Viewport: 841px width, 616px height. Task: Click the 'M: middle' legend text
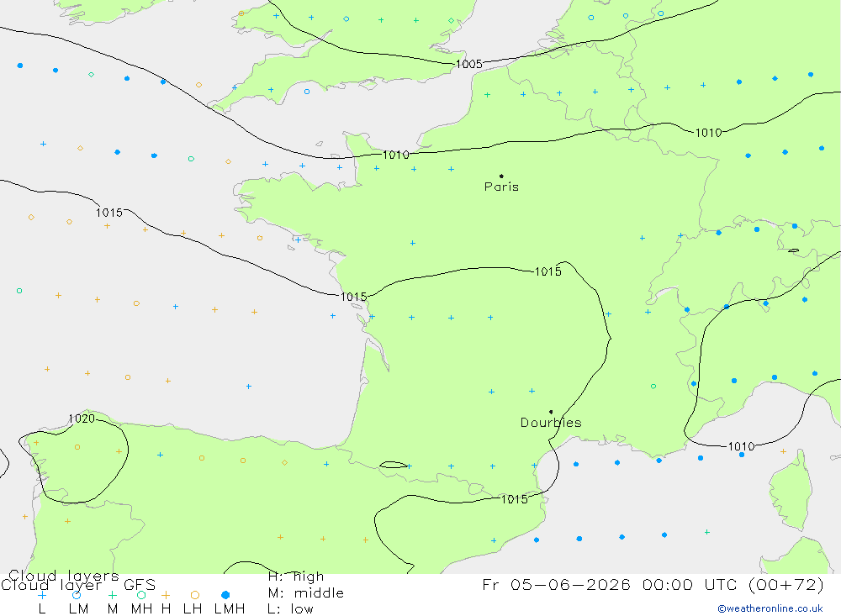tap(306, 593)
